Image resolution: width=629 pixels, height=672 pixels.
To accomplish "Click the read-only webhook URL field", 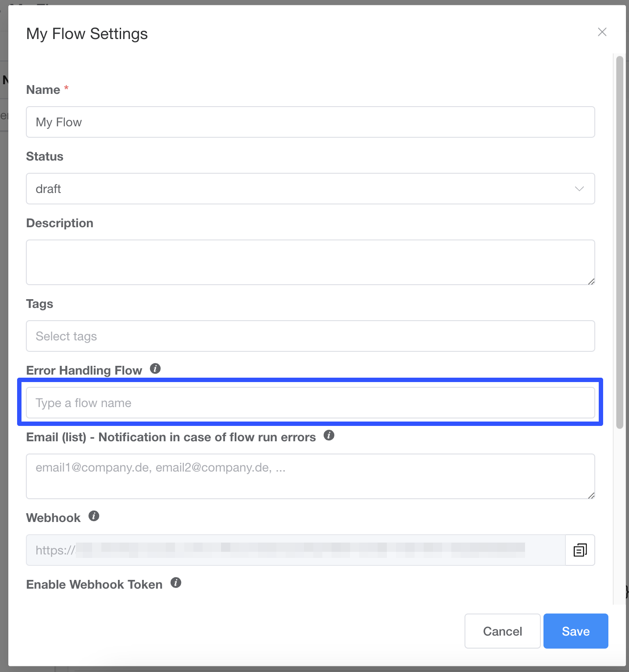I will (295, 550).
